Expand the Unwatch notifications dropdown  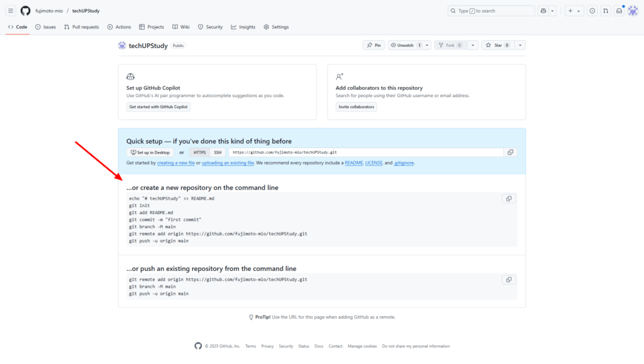428,45
